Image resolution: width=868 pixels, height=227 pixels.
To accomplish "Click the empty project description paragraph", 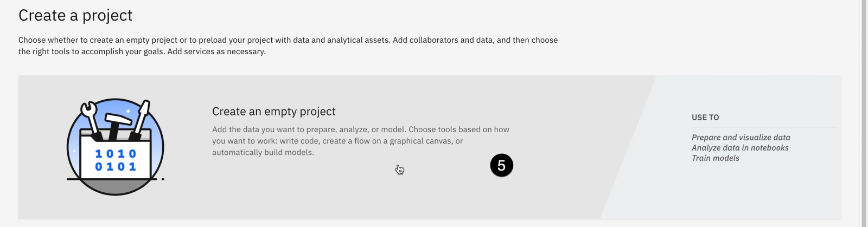I will (361, 141).
